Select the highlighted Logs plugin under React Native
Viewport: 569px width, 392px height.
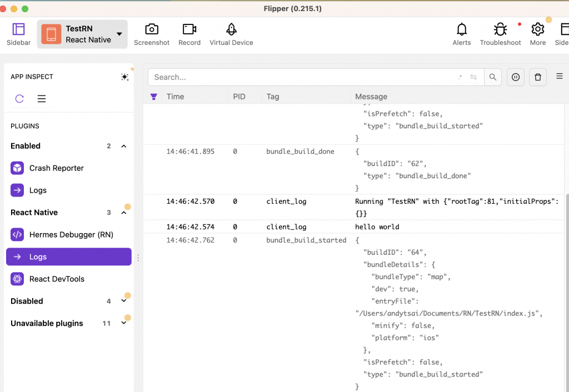pos(69,257)
